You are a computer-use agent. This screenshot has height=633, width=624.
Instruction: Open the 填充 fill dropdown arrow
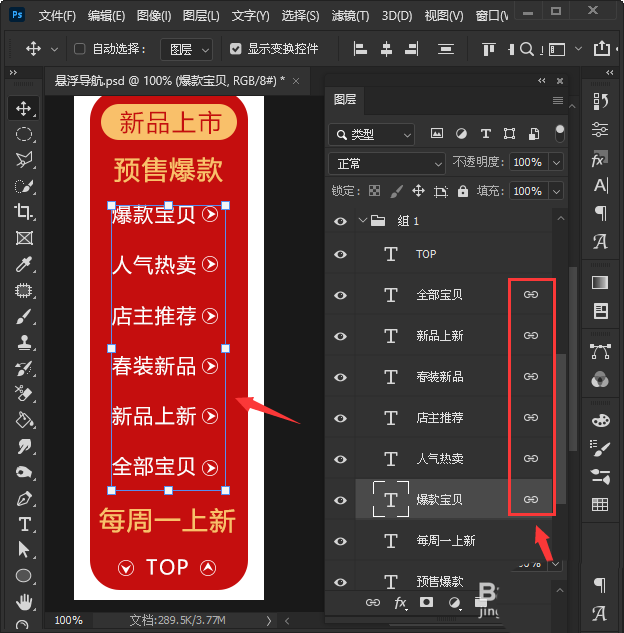(556, 191)
